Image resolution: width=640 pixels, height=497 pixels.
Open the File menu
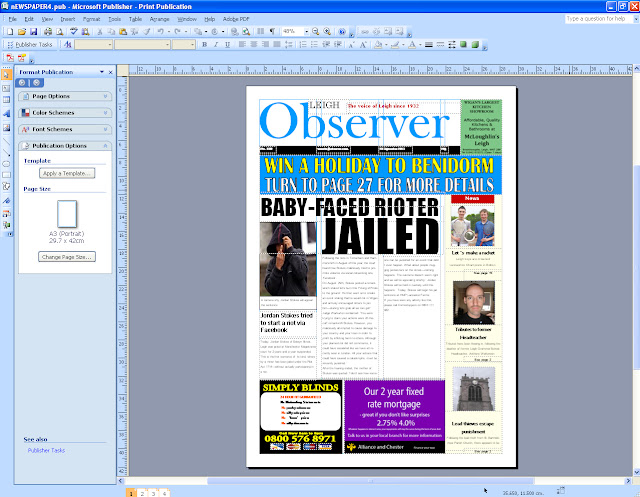13,19
